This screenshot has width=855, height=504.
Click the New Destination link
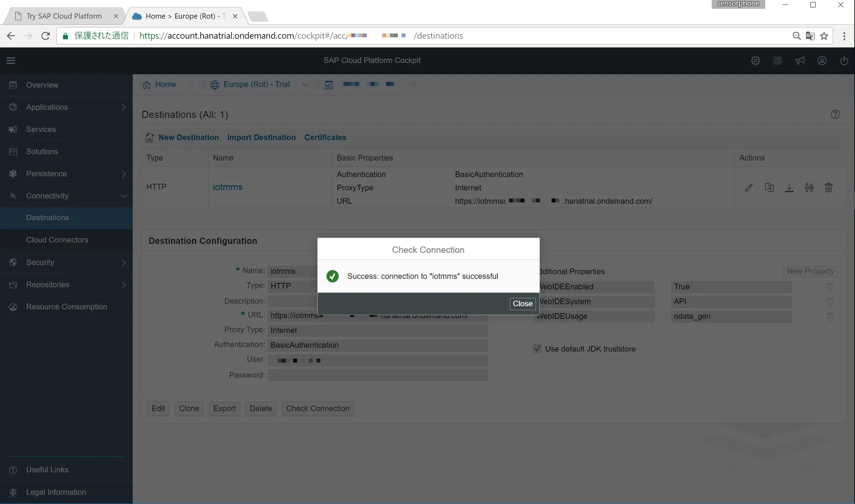(188, 137)
